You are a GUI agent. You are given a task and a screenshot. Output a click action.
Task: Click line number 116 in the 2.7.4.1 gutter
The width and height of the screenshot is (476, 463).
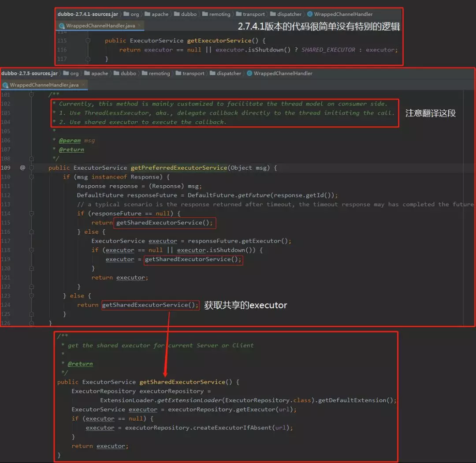click(x=62, y=49)
